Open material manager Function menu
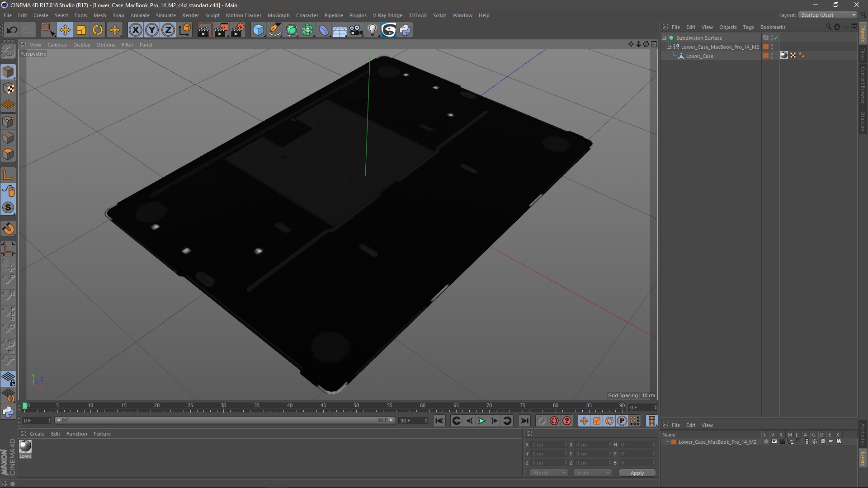Screen dimensions: 868x488 [x=76, y=434]
